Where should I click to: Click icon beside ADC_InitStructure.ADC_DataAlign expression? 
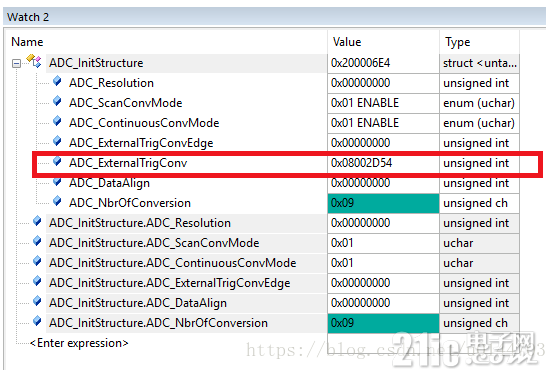[x=37, y=302]
